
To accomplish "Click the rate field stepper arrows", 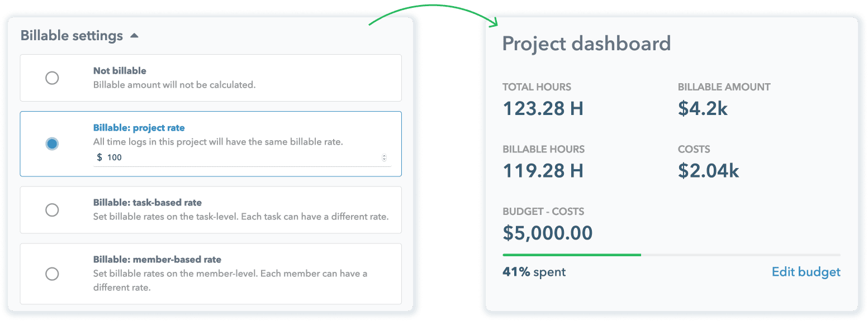I will (x=384, y=157).
